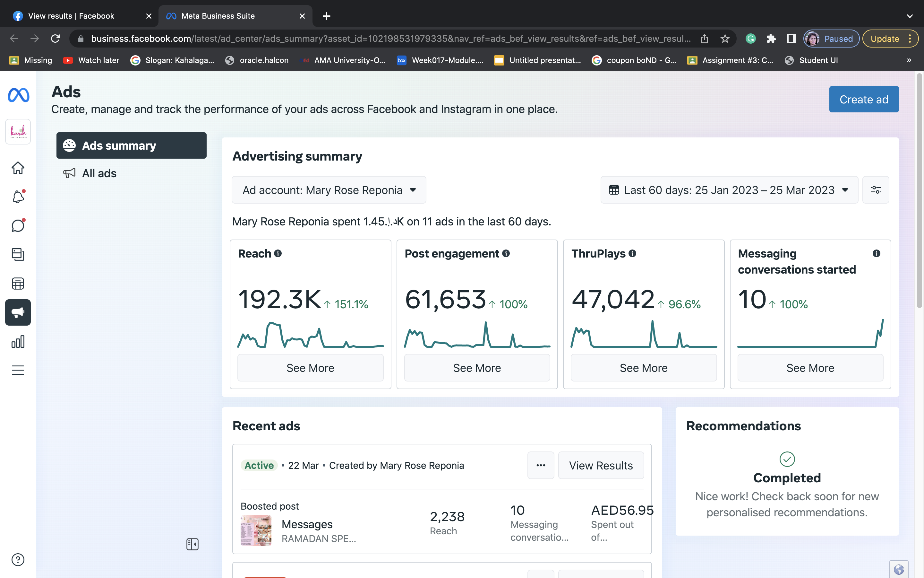Collapse the side panel toggle icon
The width and height of the screenshot is (924, 578).
(193, 544)
